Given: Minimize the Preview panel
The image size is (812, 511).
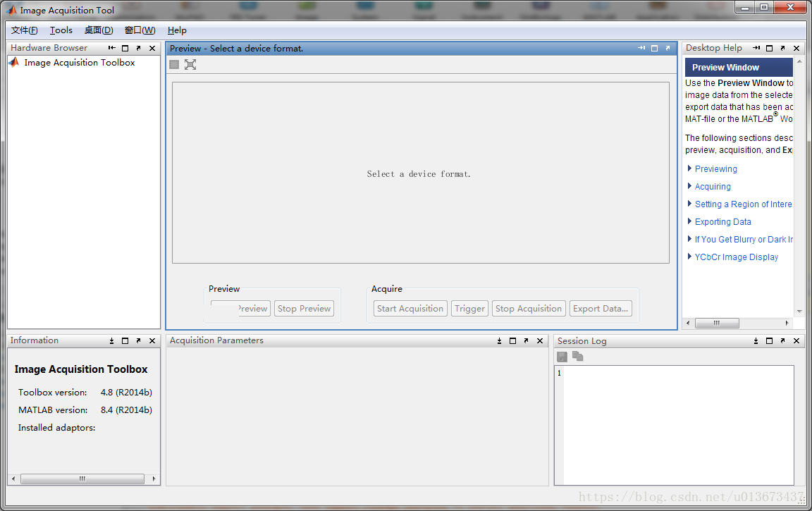Looking at the screenshot, I should (x=641, y=48).
